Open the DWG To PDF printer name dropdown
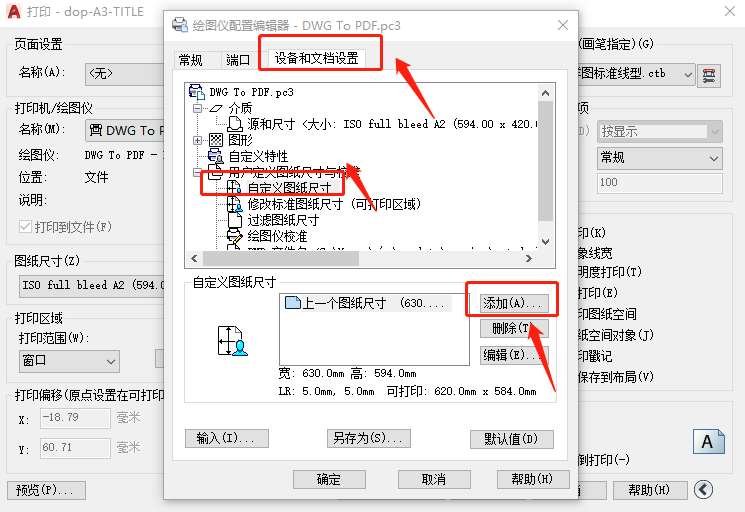Viewport: 745px width, 512px height. (x=124, y=131)
